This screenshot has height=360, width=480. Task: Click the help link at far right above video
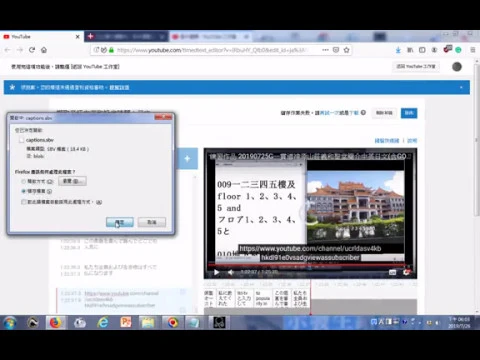[412, 141]
